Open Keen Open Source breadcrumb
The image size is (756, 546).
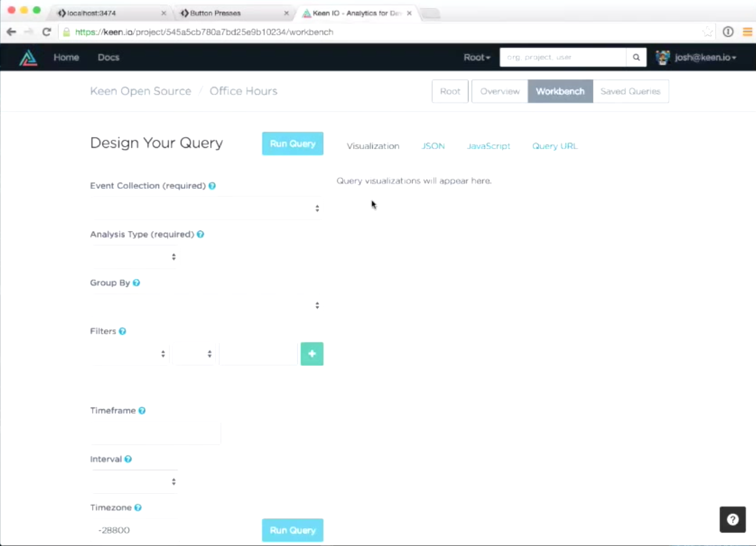pos(140,91)
